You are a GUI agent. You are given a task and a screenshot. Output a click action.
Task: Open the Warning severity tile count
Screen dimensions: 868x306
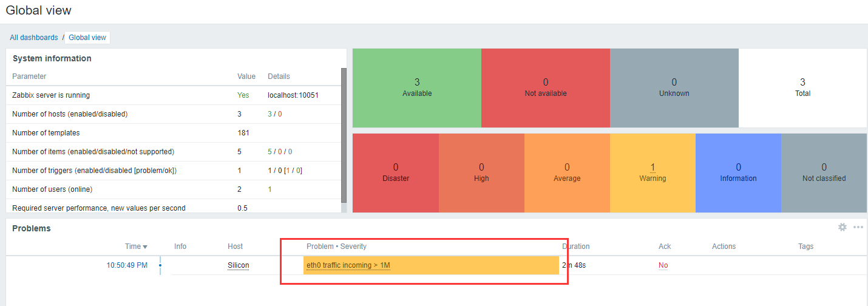(653, 168)
